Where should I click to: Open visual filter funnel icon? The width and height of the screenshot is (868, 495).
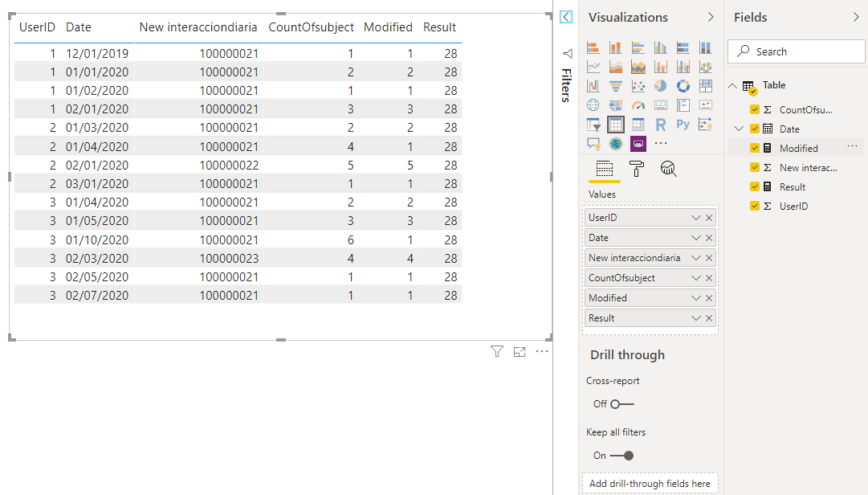pyautogui.click(x=496, y=352)
